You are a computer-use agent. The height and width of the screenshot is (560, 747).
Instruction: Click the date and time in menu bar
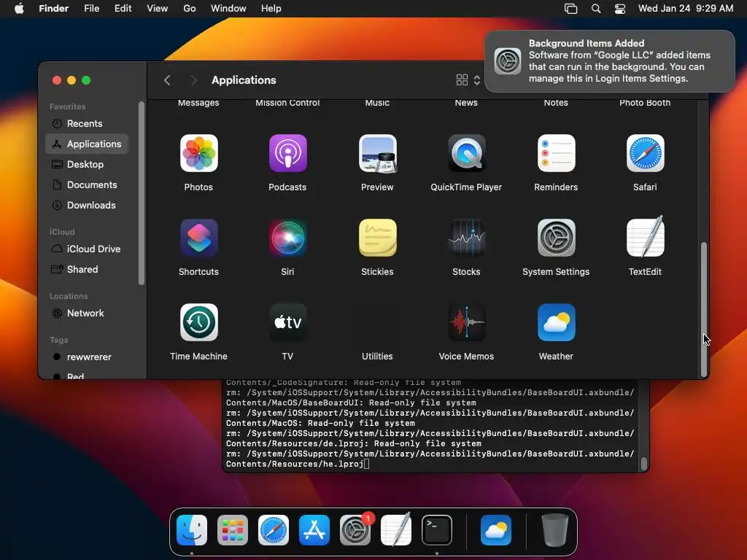[x=686, y=9]
